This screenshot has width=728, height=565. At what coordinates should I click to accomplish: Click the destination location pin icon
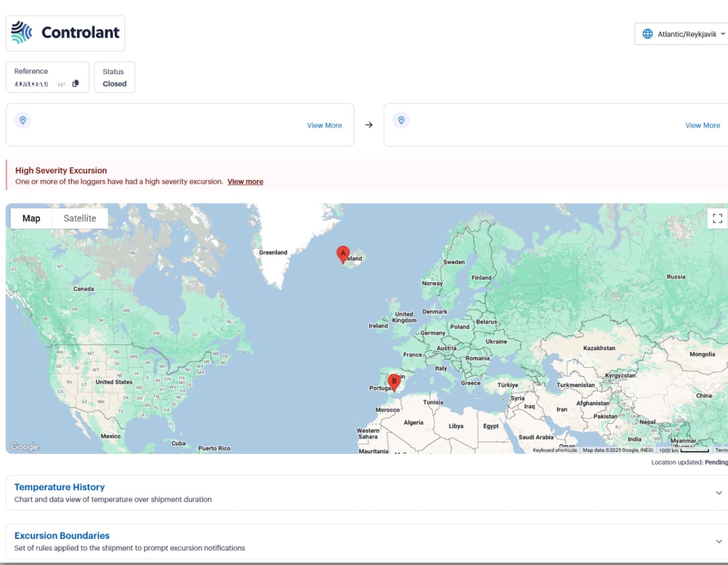tap(401, 120)
